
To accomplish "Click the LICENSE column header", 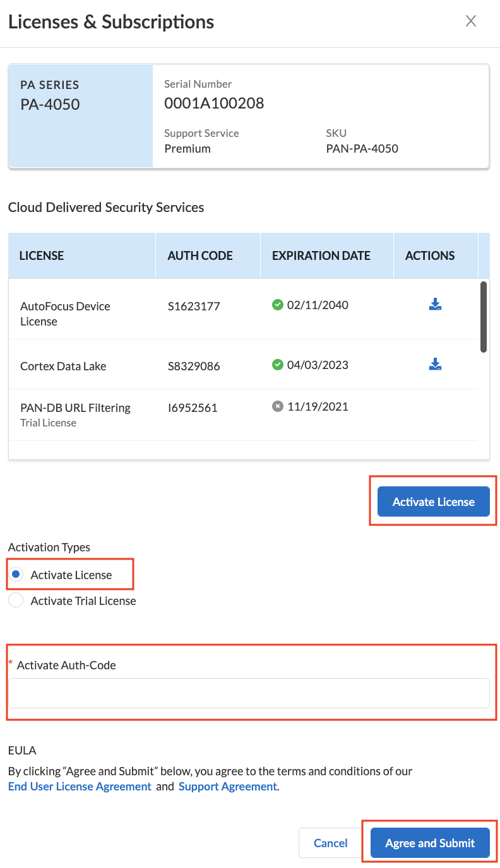I will click(42, 255).
